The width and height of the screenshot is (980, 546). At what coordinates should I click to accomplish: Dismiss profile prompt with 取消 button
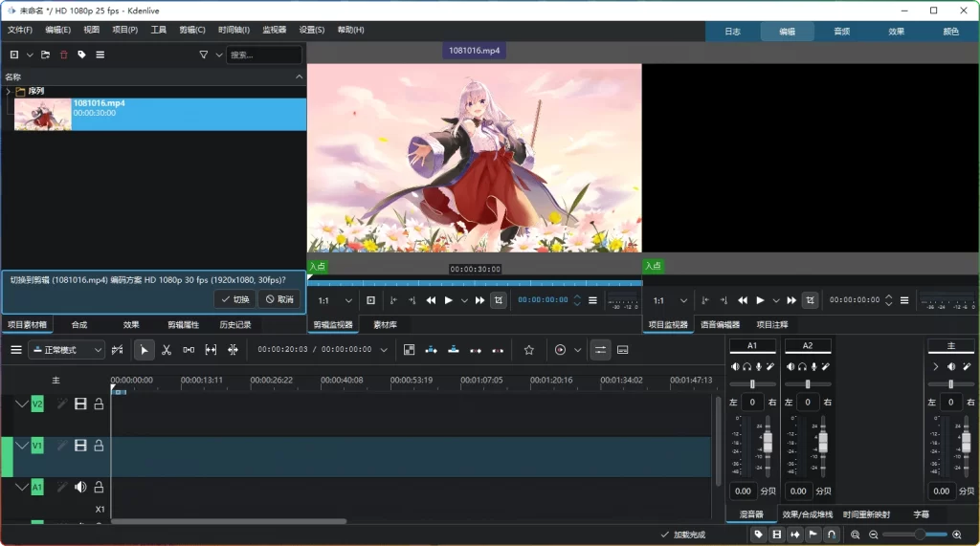click(279, 299)
